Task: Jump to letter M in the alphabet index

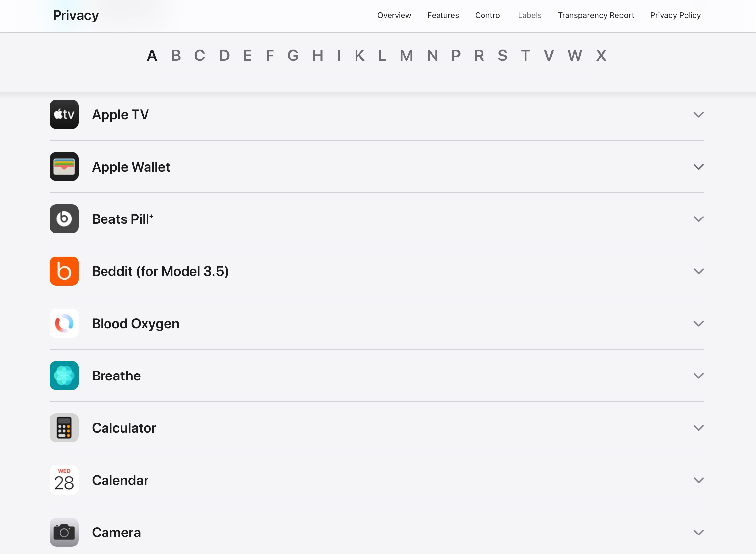Action: point(406,56)
